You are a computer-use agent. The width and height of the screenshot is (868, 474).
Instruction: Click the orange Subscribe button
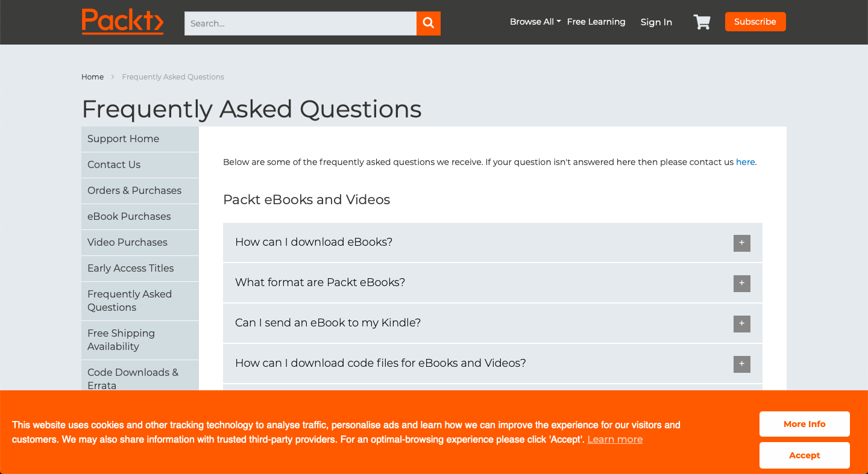pos(755,22)
